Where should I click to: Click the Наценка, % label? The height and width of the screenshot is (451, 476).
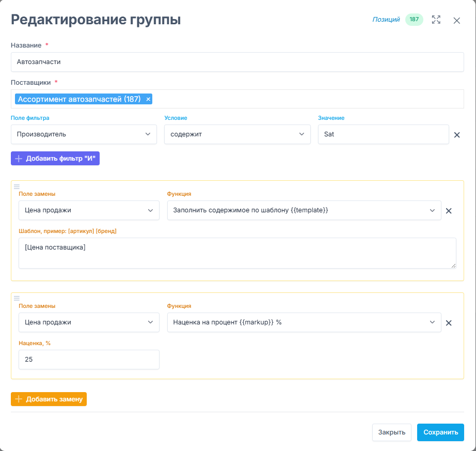(35, 343)
